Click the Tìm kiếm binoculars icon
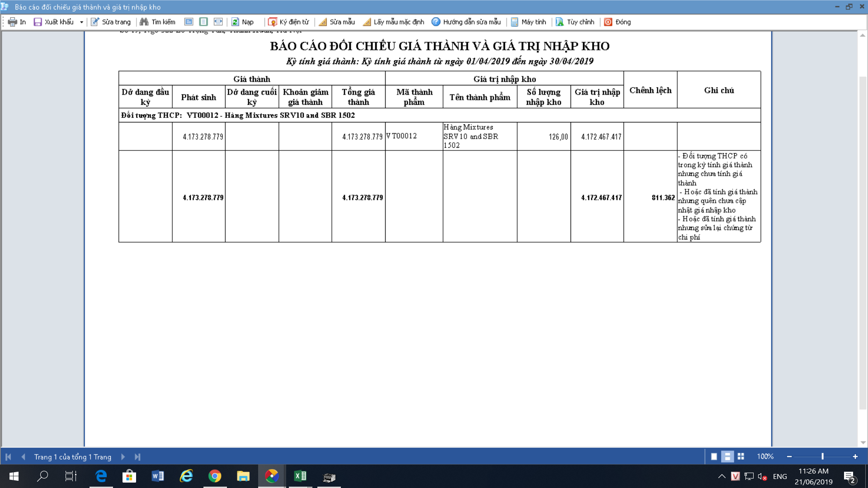 pos(144,22)
